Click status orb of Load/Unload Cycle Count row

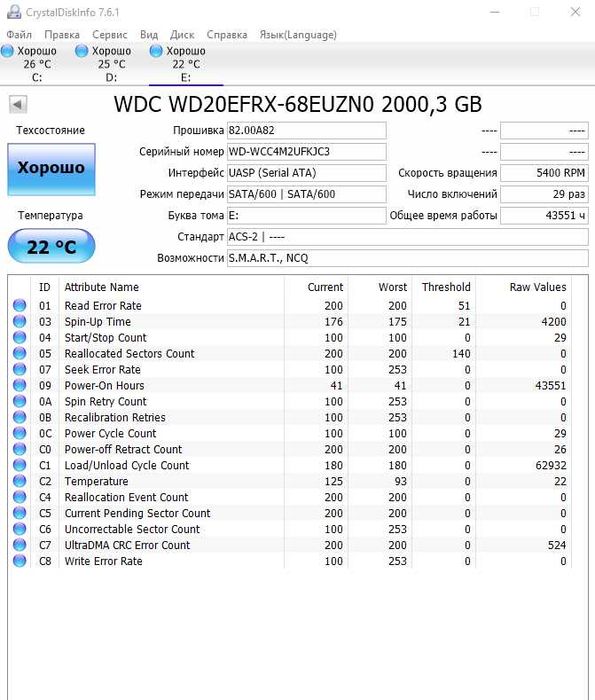coord(20,465)
